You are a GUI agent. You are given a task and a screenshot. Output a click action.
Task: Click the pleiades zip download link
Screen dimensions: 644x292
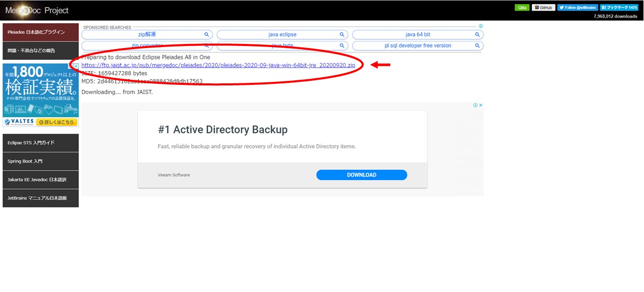[218, 65]
